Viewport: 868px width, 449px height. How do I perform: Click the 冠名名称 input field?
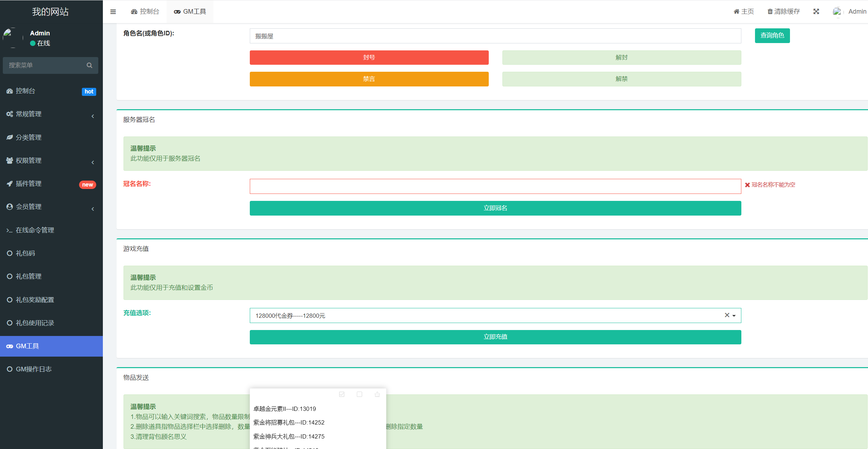[495, 187]
